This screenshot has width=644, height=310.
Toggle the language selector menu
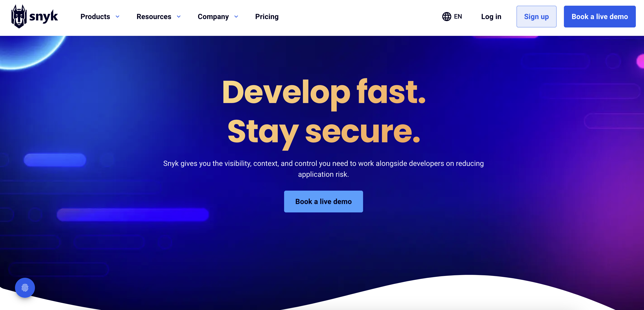451,16
